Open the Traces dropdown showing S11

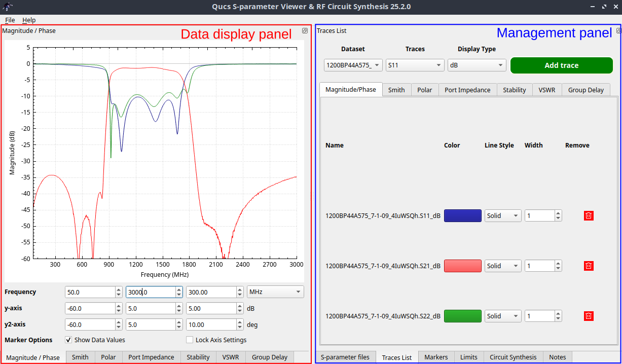point(415,65)
